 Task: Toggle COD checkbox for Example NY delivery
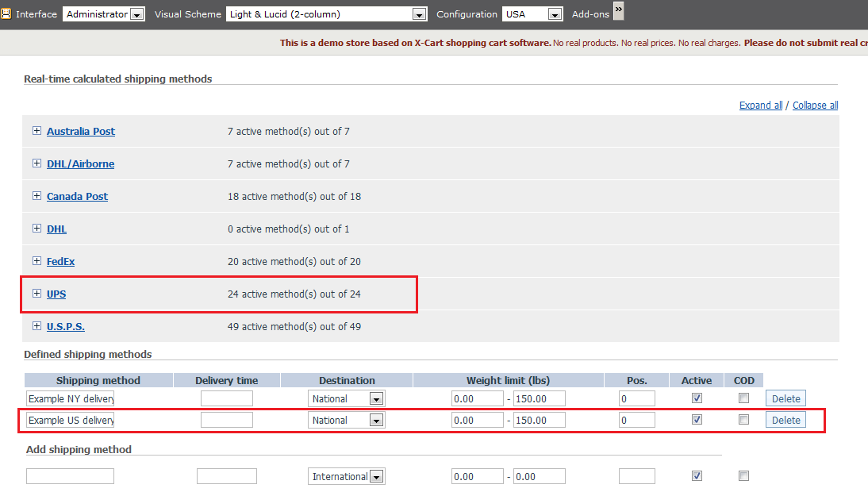pos(744,398)
